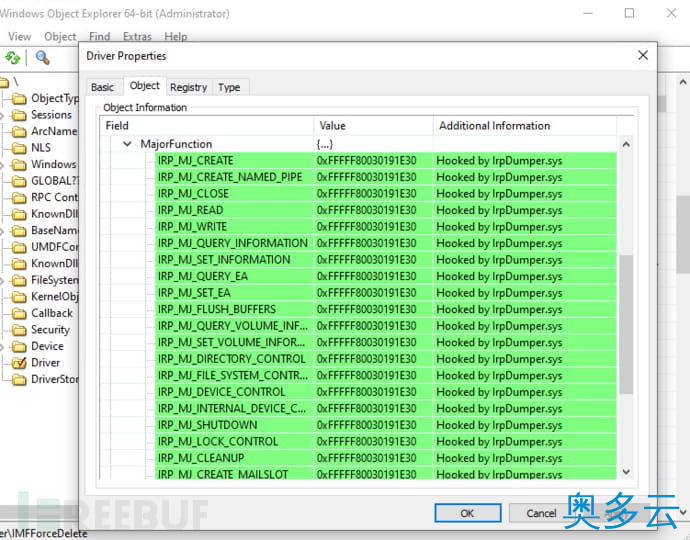Viewport: 690px width, 540px height.
Task: Select the Device folder icon
Action: (x=19, y=347)
